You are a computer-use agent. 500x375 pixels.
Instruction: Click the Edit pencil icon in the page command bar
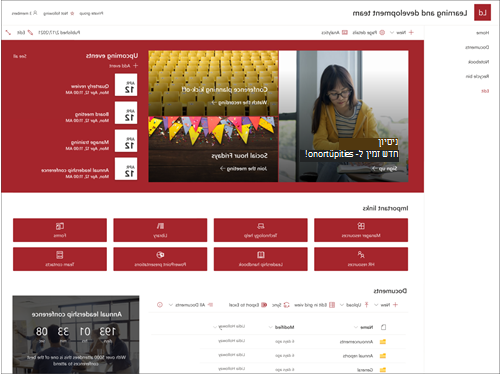30,32
